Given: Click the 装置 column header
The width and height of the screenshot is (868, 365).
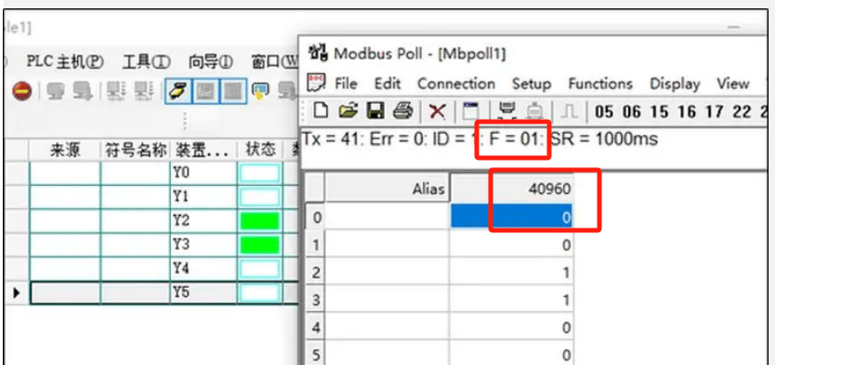Looking at the screenshot, I should coord(204,150).
